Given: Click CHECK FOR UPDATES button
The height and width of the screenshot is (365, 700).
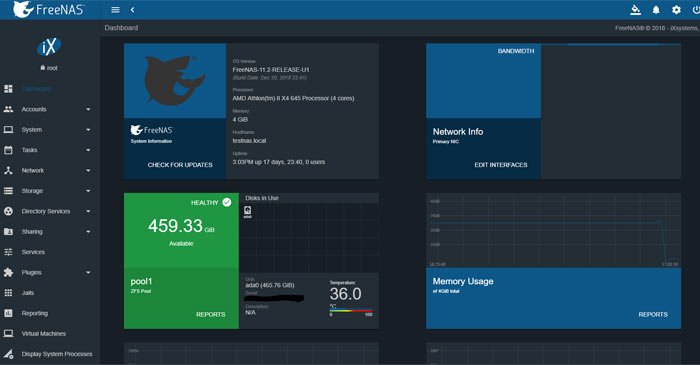Looking at the screenshot, I should coord(180,165).
